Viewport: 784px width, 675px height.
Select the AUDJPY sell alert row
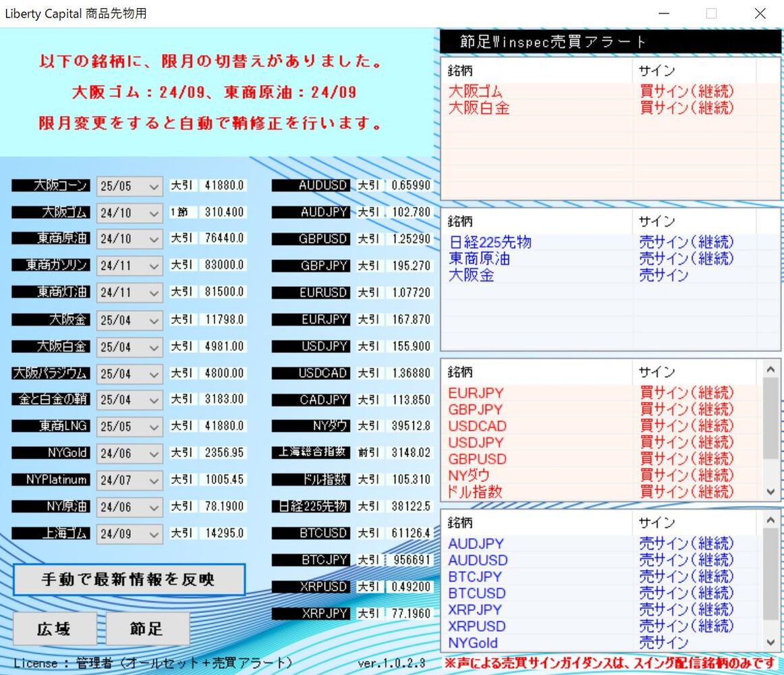click(603, 543)
